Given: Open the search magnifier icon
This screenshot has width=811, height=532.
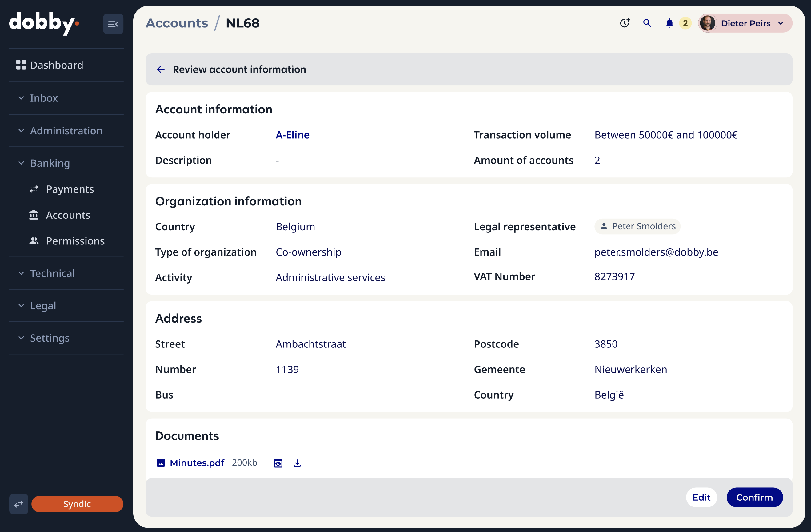Looking at the screenshot, I should (x=647, y=23).
